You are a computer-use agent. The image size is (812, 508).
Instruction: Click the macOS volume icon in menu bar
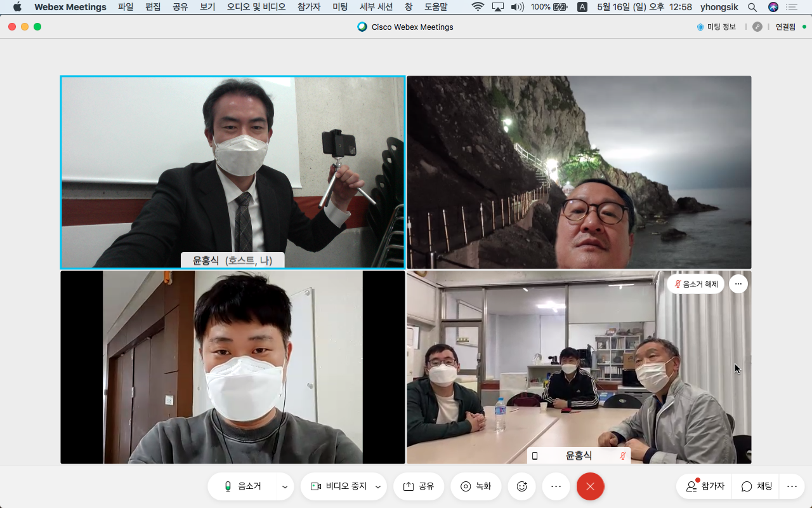click(517, 7)
